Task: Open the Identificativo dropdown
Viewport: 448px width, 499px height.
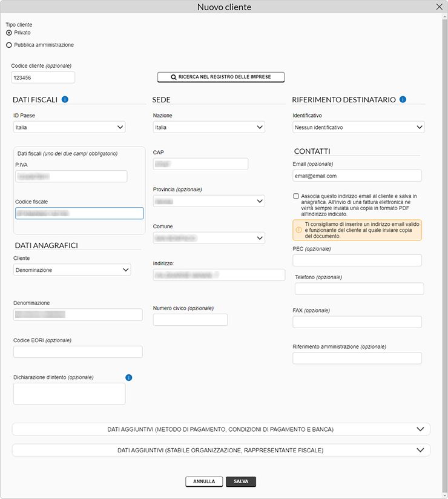Action: pyautogui.click(x=358, y=127)
